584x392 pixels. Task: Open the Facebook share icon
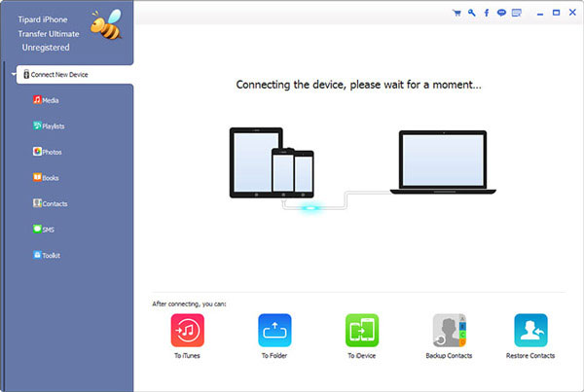(x=486, y=14)
